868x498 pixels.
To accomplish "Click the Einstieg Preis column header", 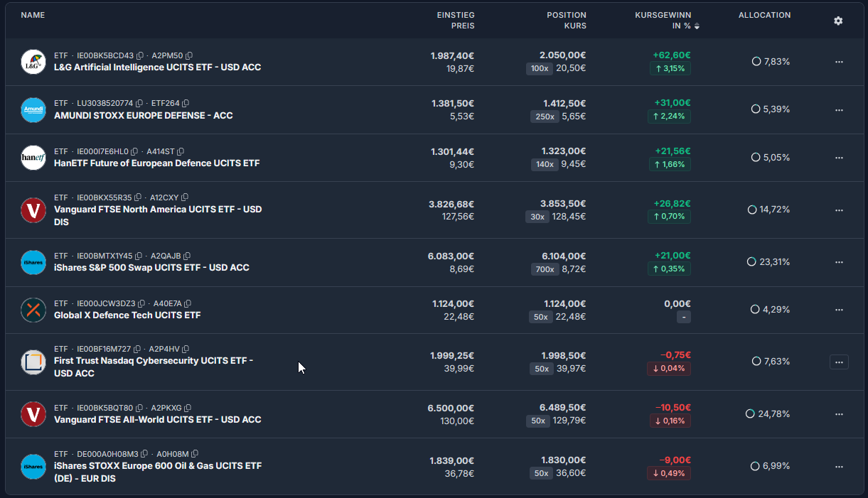I will [x=456, y=21].
